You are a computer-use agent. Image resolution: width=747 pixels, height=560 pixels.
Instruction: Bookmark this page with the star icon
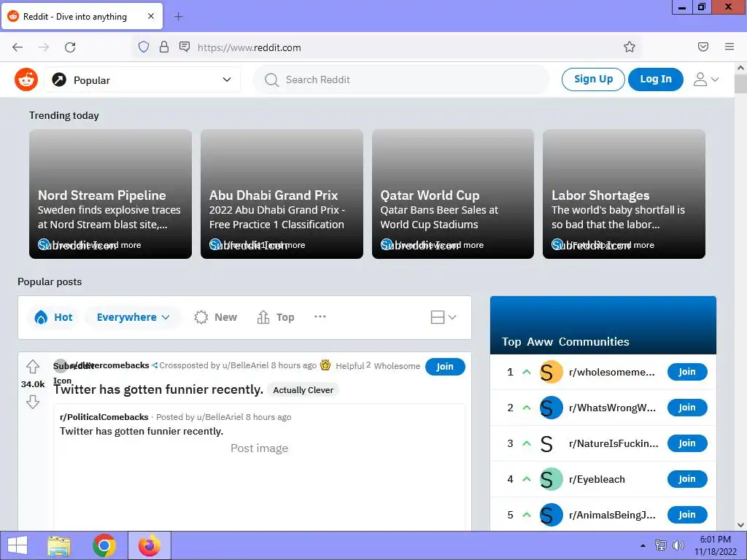click(630, 47)
